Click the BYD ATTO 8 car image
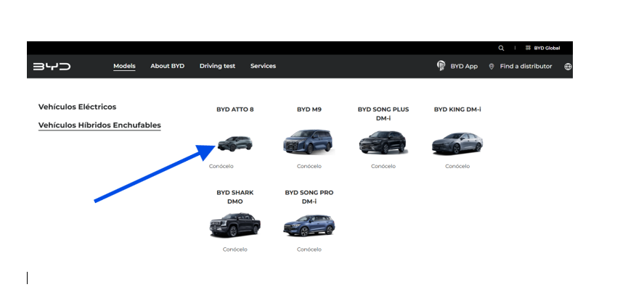Viewport: 644px width, 295px height. click(235, 143)
